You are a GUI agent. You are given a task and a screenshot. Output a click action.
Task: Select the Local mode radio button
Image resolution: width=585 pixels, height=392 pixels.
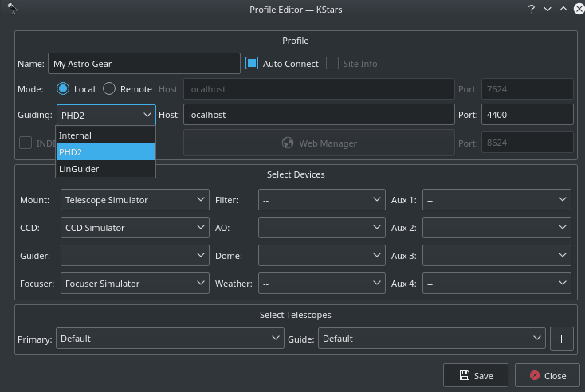click(x=63, y=89)
